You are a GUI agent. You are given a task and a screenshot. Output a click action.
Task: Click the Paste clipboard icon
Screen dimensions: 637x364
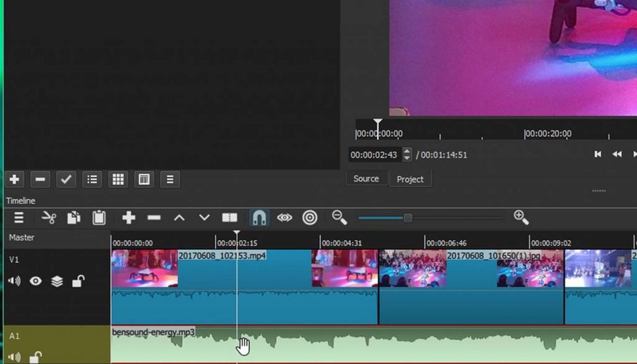[x=99, y=217]
